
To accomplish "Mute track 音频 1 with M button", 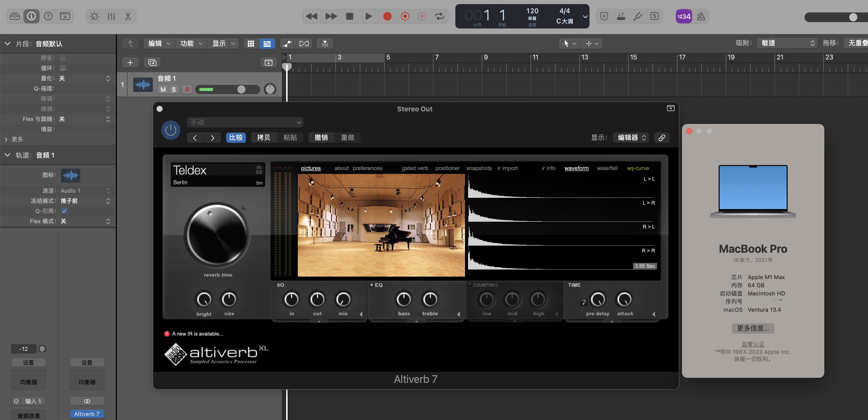I will point(163,89).
